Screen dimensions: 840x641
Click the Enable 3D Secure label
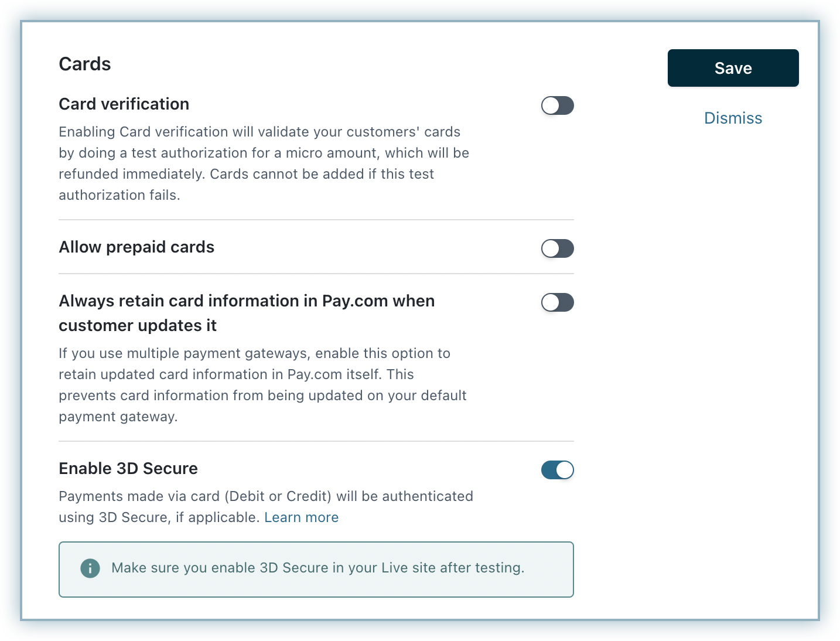(x=128, y=469)
